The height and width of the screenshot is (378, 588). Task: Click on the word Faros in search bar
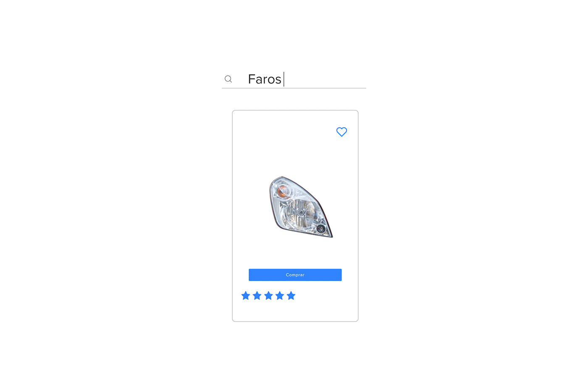coord(265,79)
